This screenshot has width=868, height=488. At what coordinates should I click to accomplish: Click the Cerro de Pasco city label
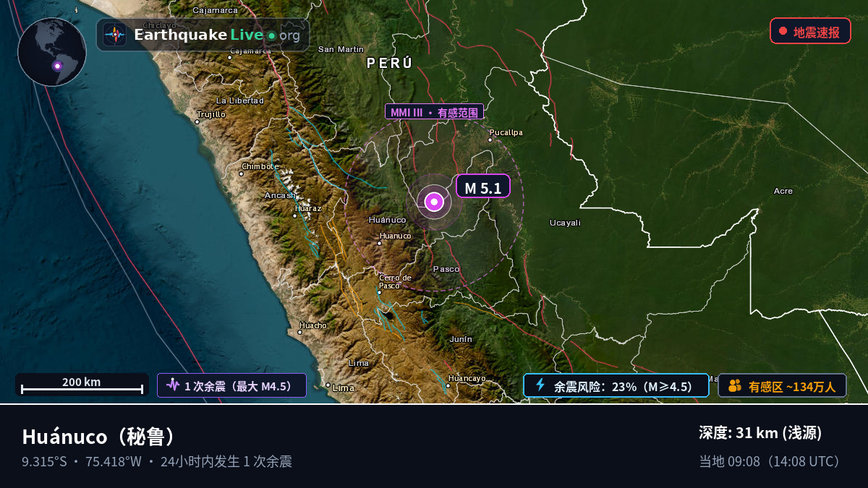click(x=395, y=281)
